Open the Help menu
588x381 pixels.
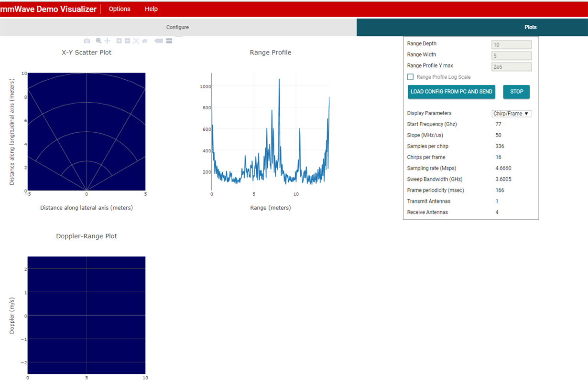(151, 9)
